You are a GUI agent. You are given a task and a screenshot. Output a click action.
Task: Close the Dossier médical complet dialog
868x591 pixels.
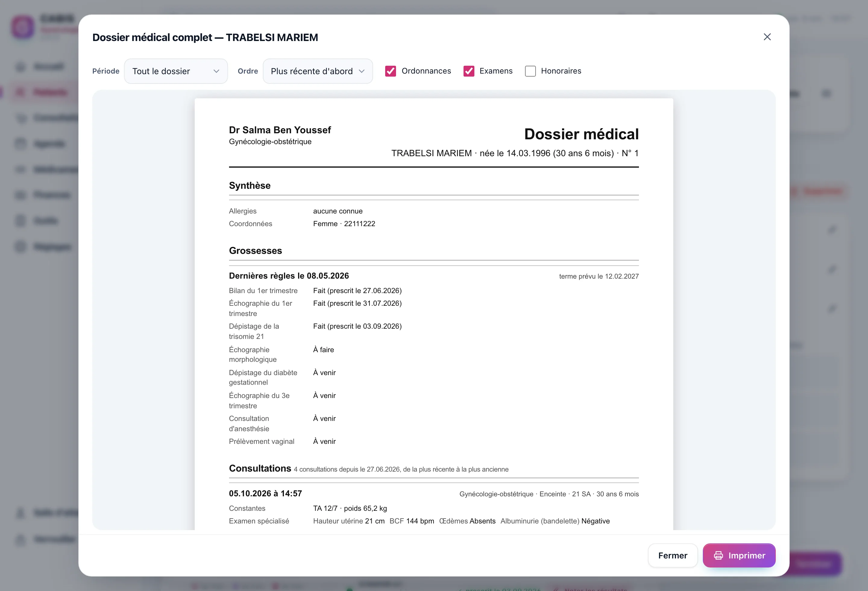(767, 37)
